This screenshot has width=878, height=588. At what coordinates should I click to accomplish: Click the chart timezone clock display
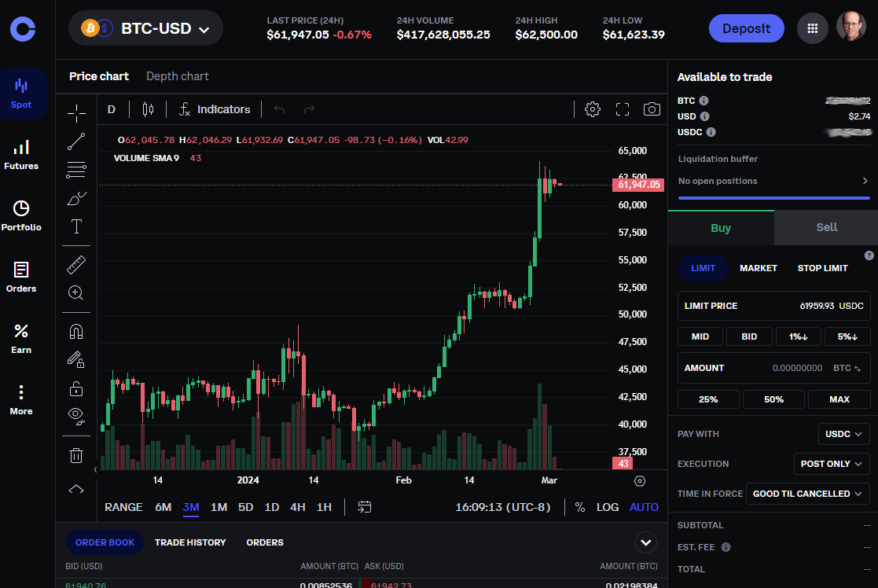tap(502, 507)
